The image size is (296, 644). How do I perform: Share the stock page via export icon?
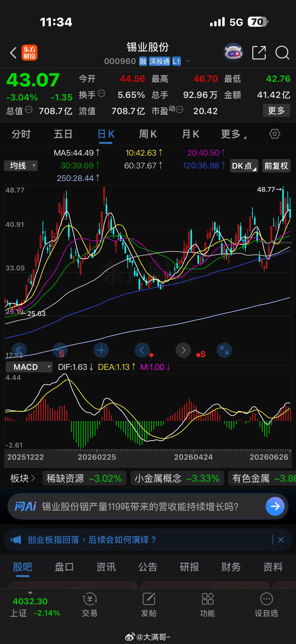(259, 53)
